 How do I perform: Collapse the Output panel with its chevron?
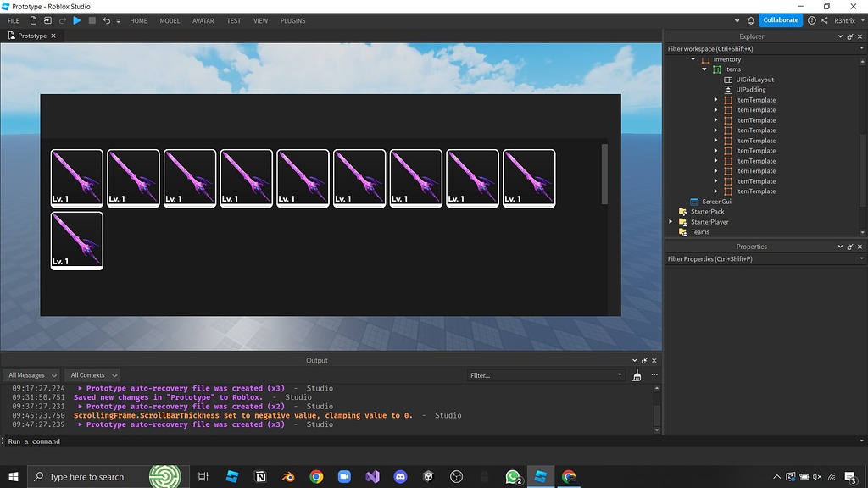[x=634, y=360]
